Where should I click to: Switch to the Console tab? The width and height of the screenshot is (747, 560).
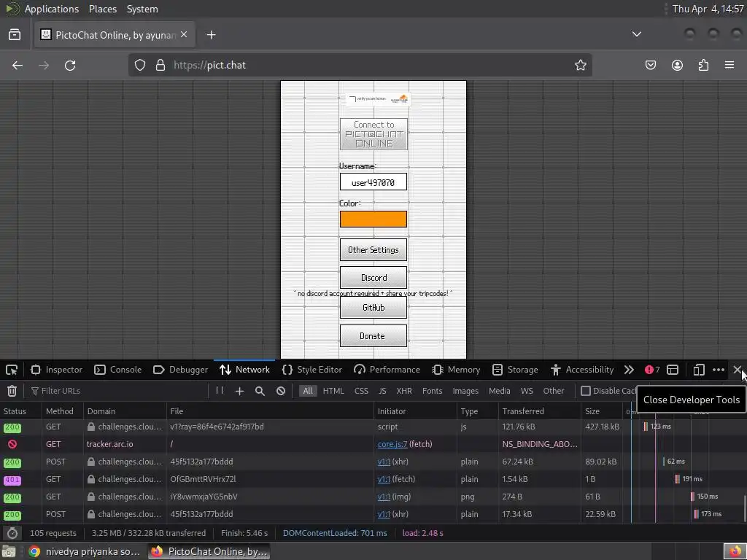(118, 370)
